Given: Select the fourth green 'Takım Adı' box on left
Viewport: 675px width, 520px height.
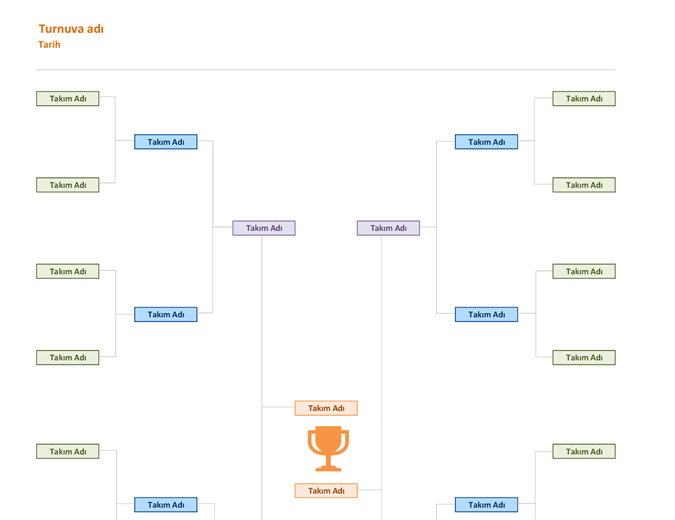Looking at the screenshot, I should coord(68,358).
